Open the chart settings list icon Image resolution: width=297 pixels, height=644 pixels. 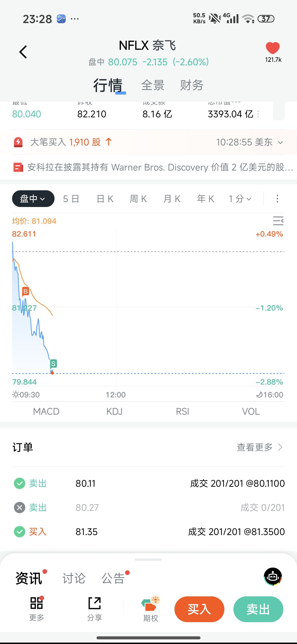(278, 221)
